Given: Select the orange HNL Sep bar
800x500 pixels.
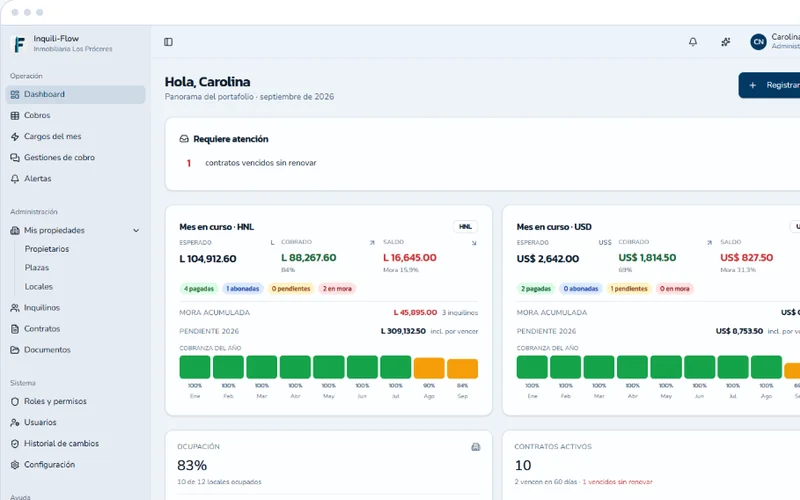Looking at the screenshot, I should click(462, 369).
